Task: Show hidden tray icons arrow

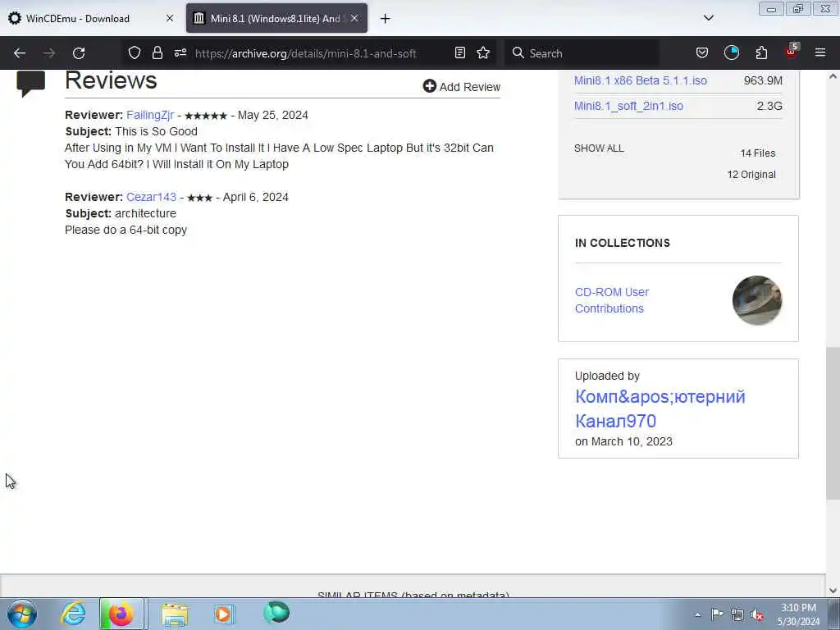Action: click(x=697, y=614)
